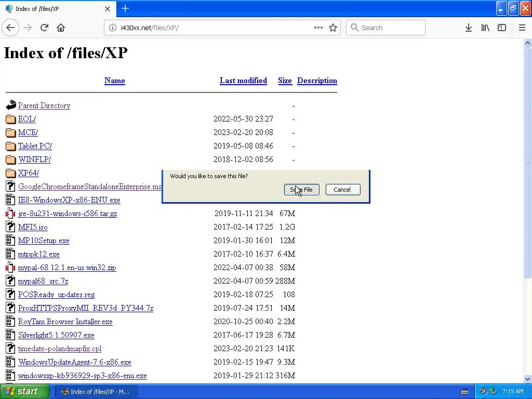532x399 pixels.
Task: Open the Windows start menu
Action: pyautogui.click(x=25, y=391)
